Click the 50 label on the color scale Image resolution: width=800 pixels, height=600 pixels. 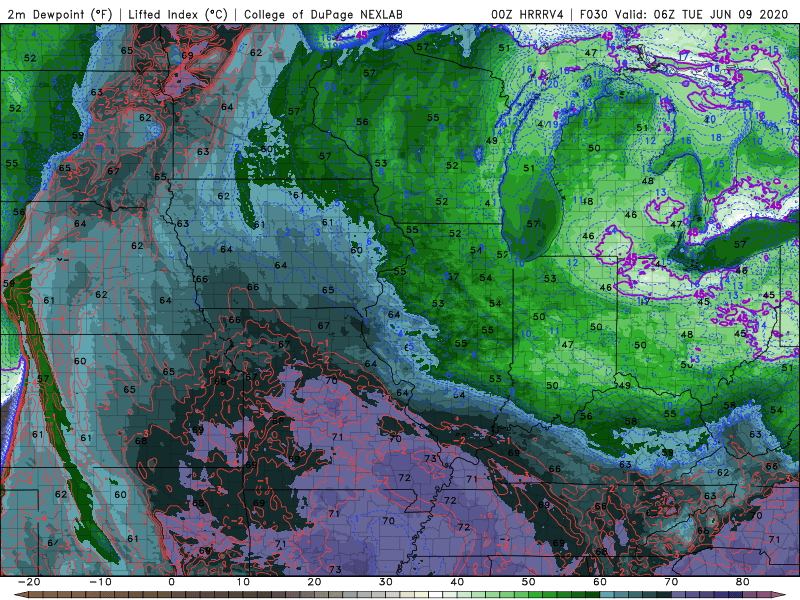529,582
